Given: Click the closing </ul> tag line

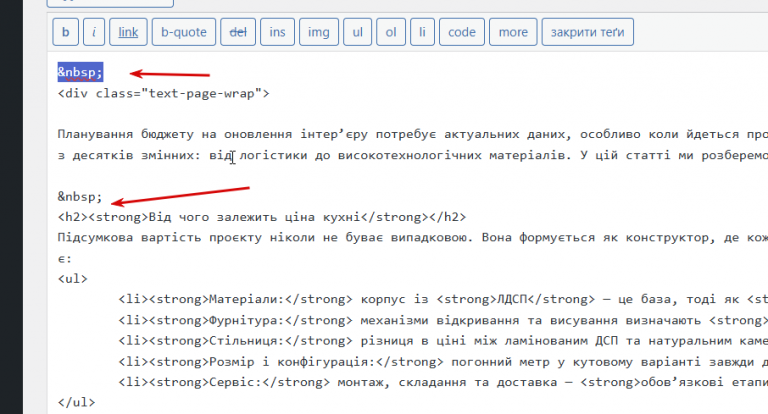Looking at the screenshot, I should click(x=76, y=403).
